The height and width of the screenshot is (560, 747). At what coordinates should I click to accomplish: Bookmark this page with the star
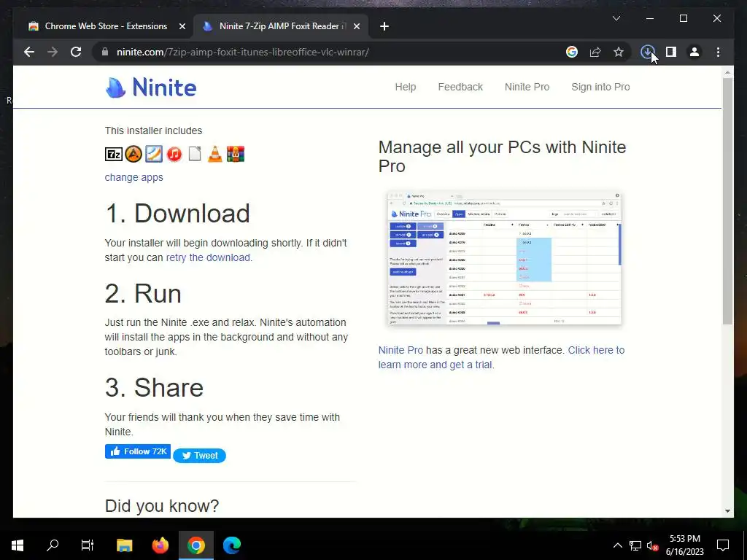pyautogui.click(x=619, y=52)
